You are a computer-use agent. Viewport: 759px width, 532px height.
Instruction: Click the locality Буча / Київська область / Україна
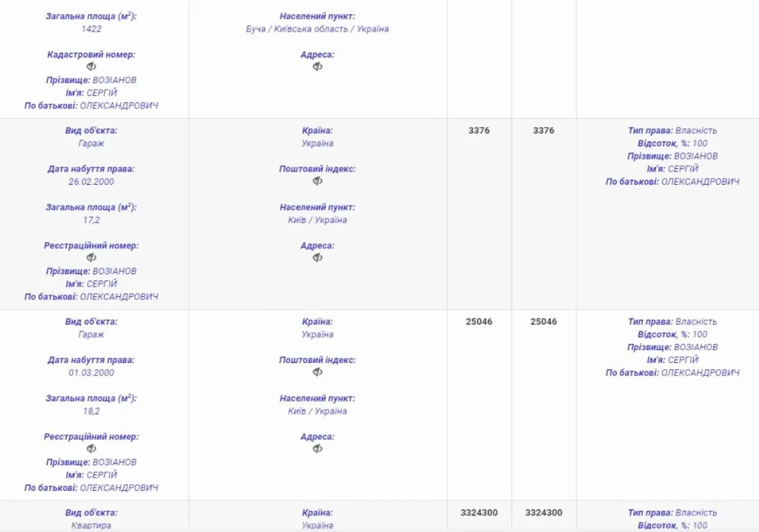tap(317, 29)
